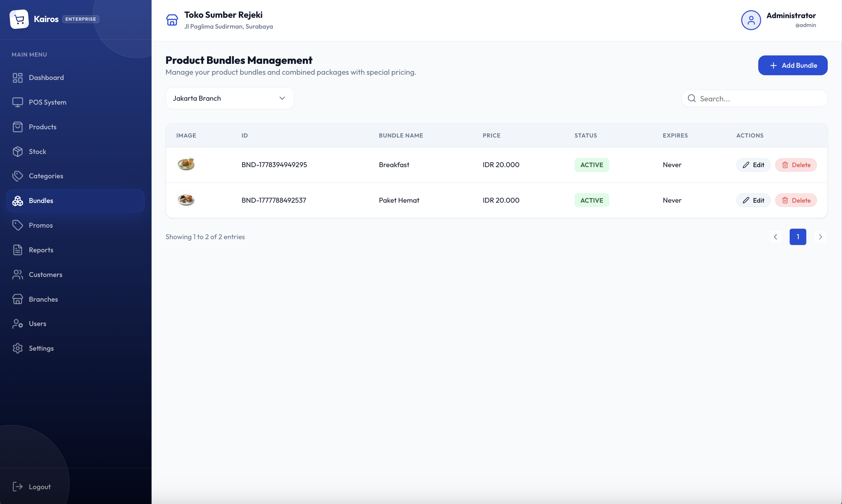Open the Dashboard grid icon
Viewport: 842px width, 504px height.
(17, 78)
